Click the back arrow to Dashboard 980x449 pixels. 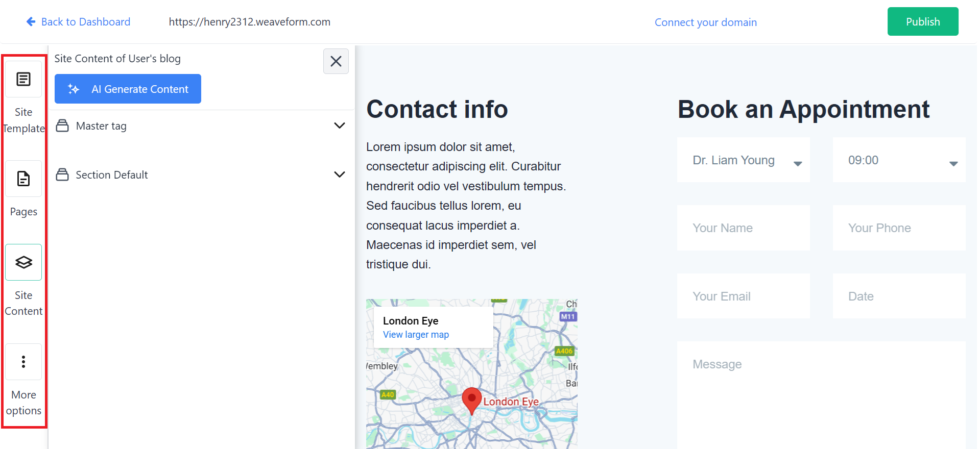tap(31, 22)
